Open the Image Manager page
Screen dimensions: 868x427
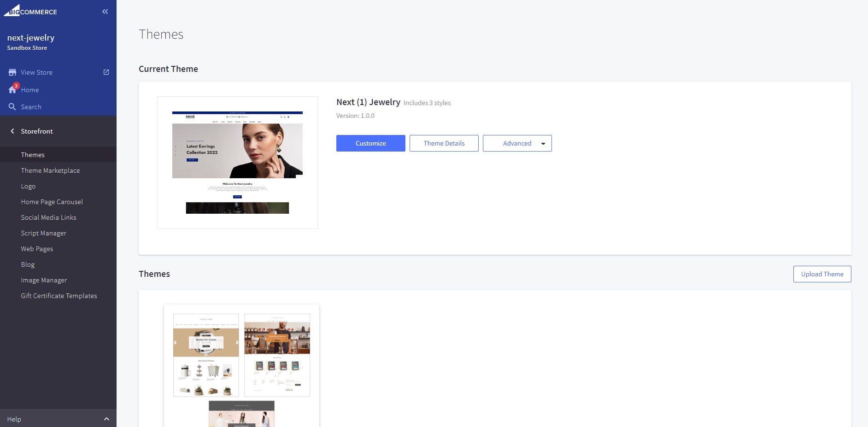pos(44,280)
